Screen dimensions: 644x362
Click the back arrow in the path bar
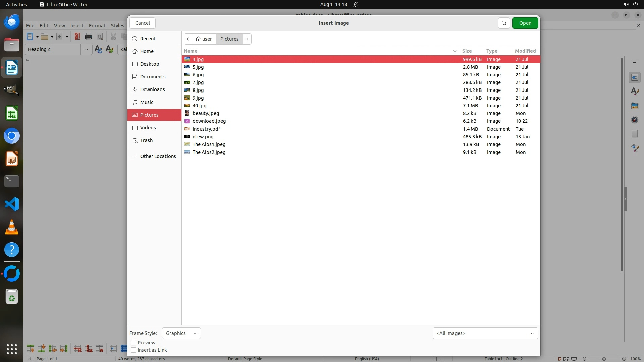[188, 39]
